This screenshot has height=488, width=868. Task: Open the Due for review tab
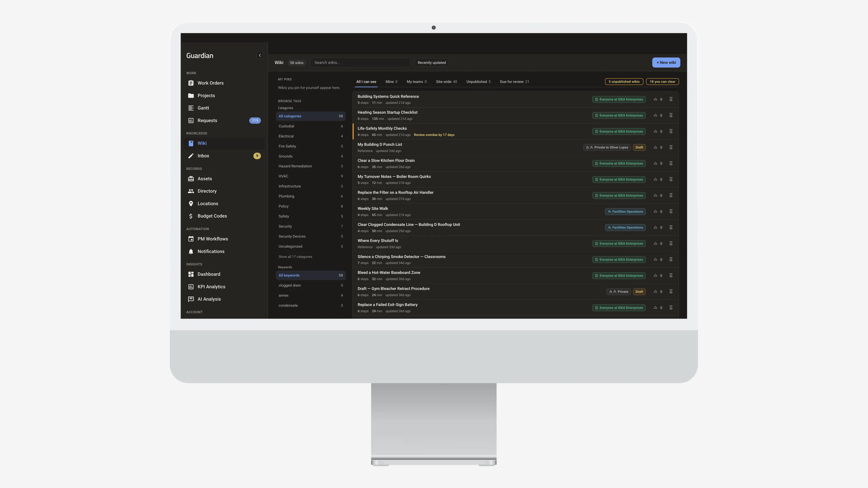tap(514, 82)
